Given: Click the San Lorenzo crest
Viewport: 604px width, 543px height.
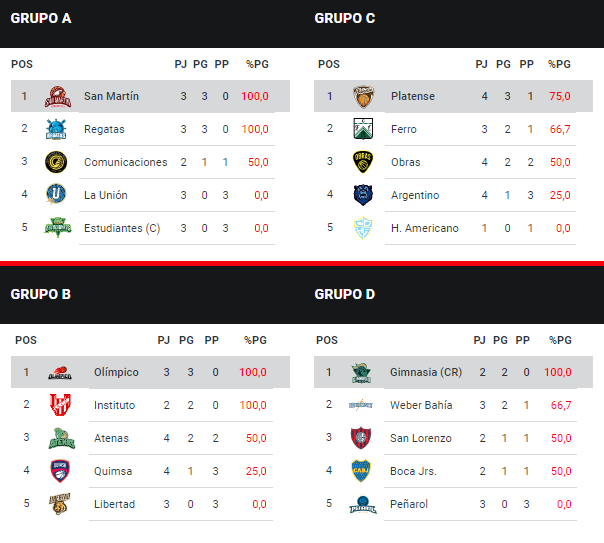Looking at the screenshot, I should [361, 438].
